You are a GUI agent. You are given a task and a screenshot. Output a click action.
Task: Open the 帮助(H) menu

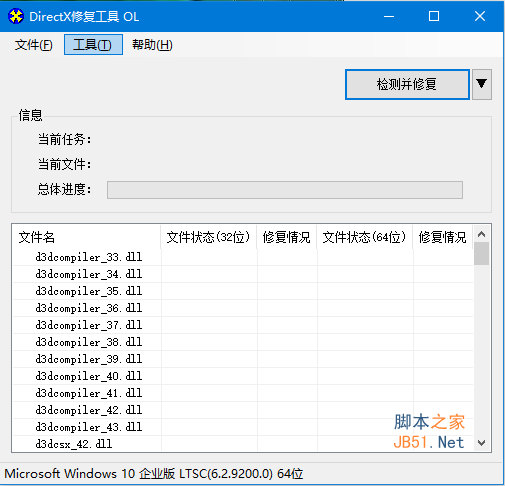[x=152, y=45]
